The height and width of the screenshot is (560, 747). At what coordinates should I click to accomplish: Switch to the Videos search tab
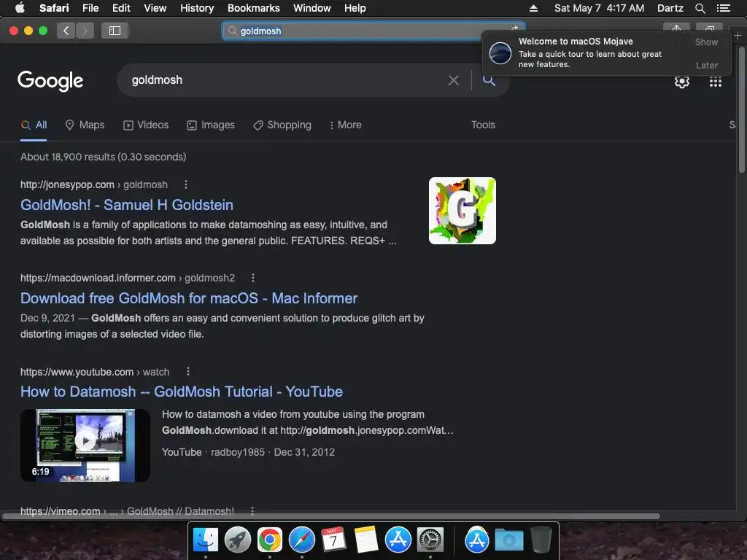click(146, 125)
